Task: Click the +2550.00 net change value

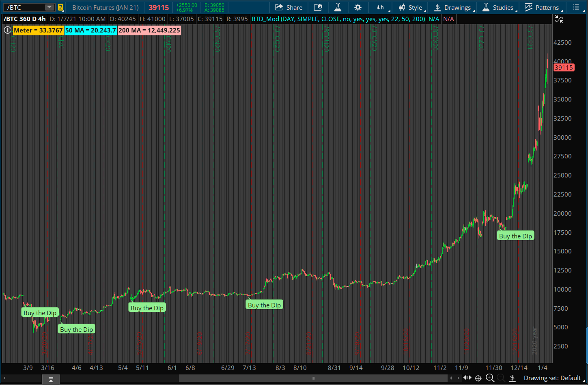Action: click(186, 5)
